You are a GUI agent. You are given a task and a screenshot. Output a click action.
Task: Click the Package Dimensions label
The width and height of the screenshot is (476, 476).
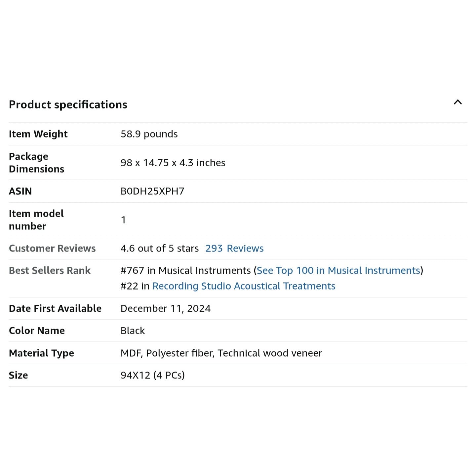[x=36, y=163]
